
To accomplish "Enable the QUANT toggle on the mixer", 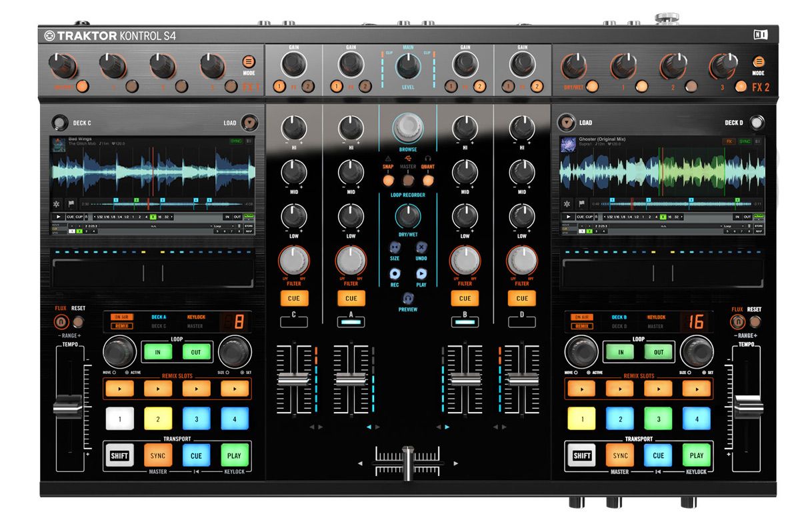I will click(x=427, y=179).
